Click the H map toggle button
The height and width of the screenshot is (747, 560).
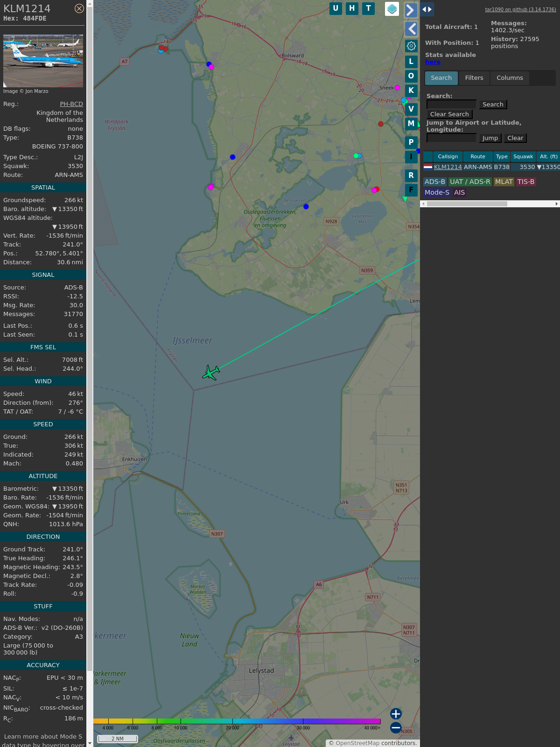(352, 8)
